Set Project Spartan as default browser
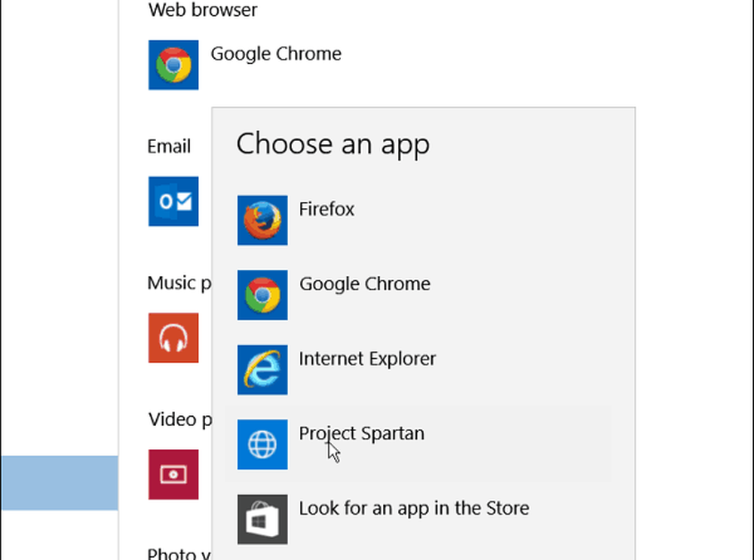The height and width of the screenshot is (560, 754). pos(361,433)
